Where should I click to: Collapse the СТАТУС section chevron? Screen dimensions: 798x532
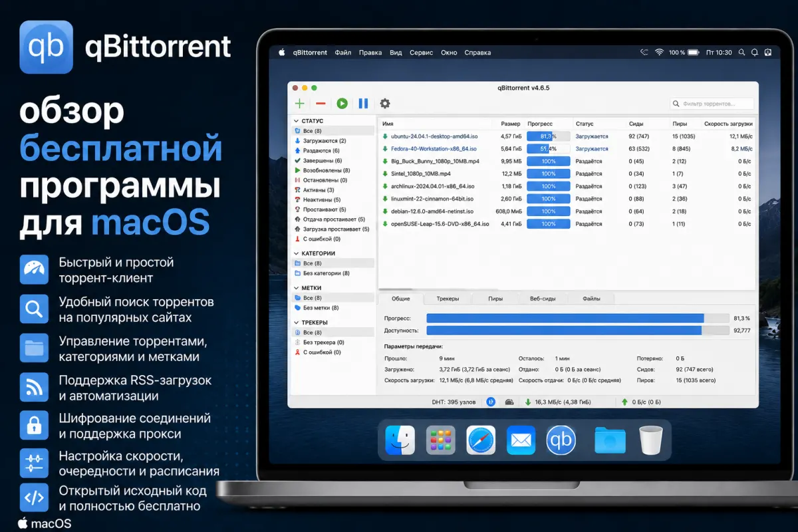click(x=296, y=121)
